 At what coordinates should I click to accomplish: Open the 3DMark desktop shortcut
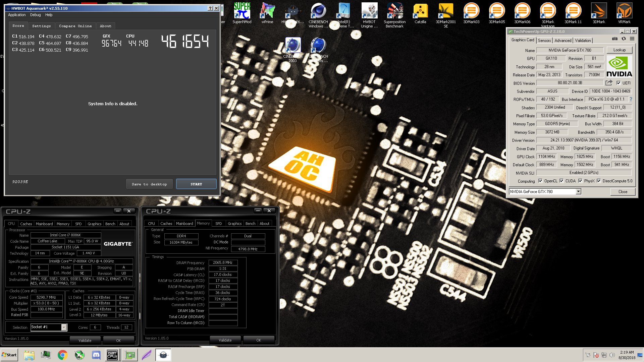tap(599, 13)
